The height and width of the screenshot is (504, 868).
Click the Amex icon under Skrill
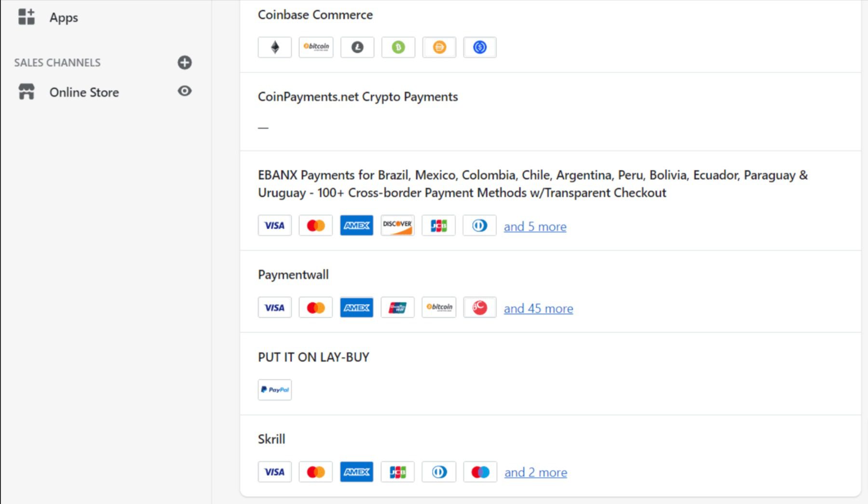coord(356,471)
